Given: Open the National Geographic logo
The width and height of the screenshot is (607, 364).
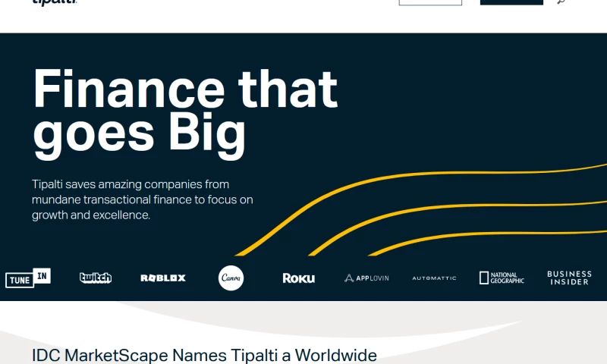Looking at the screenshot, I should pyautogui.click(x=502, y=278).
